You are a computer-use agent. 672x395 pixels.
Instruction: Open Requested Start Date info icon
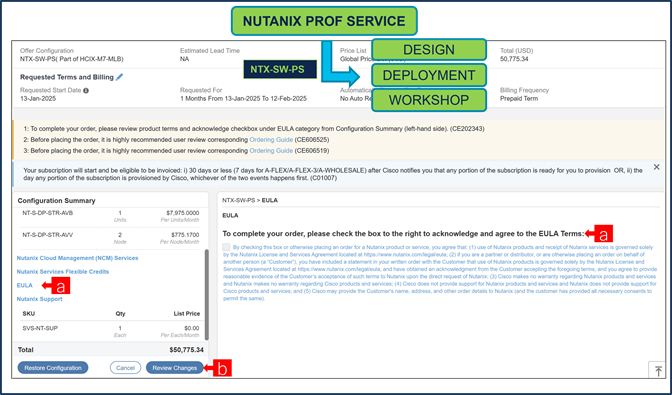tap(86, 91)
